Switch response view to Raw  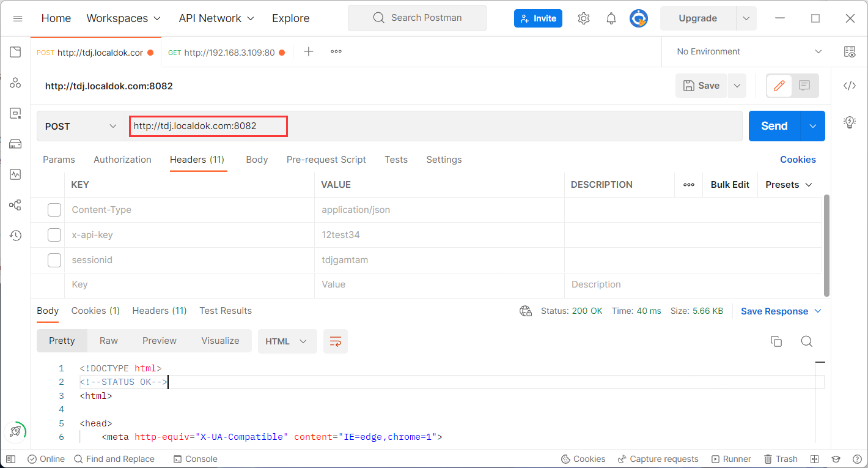109,341
